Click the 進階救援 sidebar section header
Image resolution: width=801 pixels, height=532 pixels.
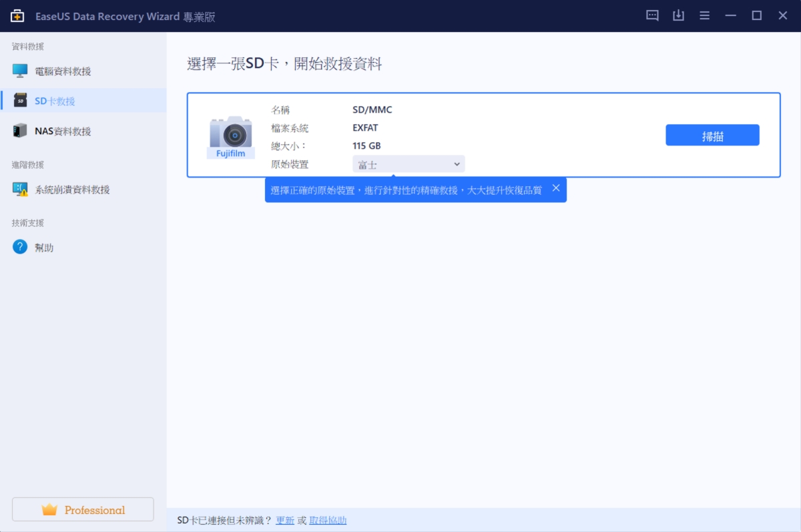pyautogui.click(x=27, y=165)
